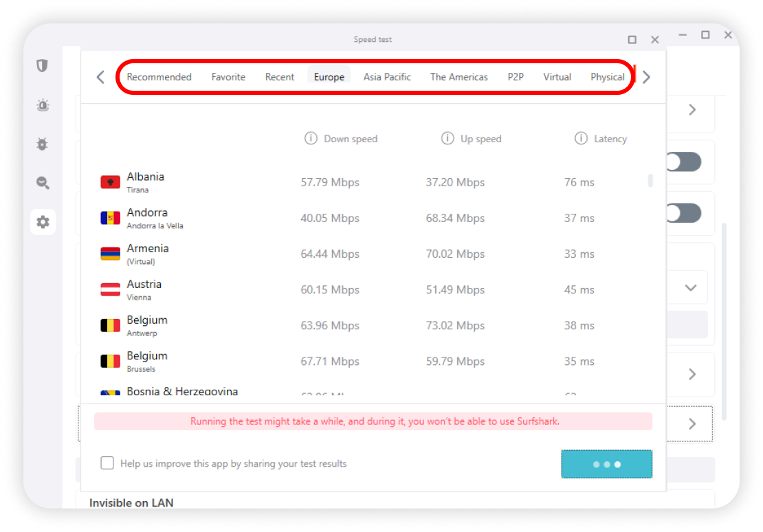Open the Search magnifier icon in sidebar
The height and width of the screenshot is (532, 763).
coord(43,183)
